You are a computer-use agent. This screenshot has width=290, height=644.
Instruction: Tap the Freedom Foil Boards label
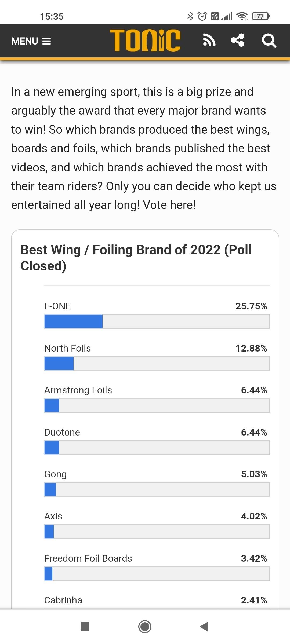coord(88,558)
